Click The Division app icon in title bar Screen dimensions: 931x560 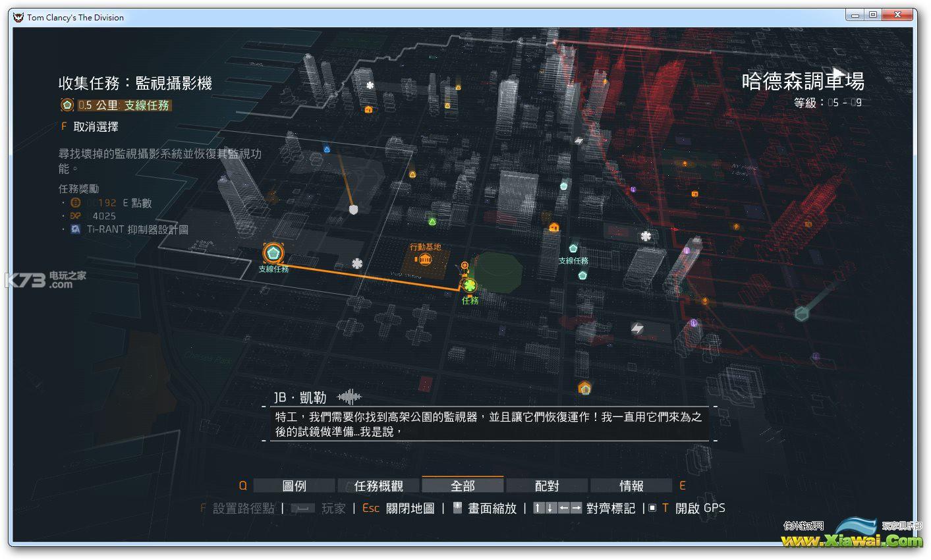coord(18,18)
